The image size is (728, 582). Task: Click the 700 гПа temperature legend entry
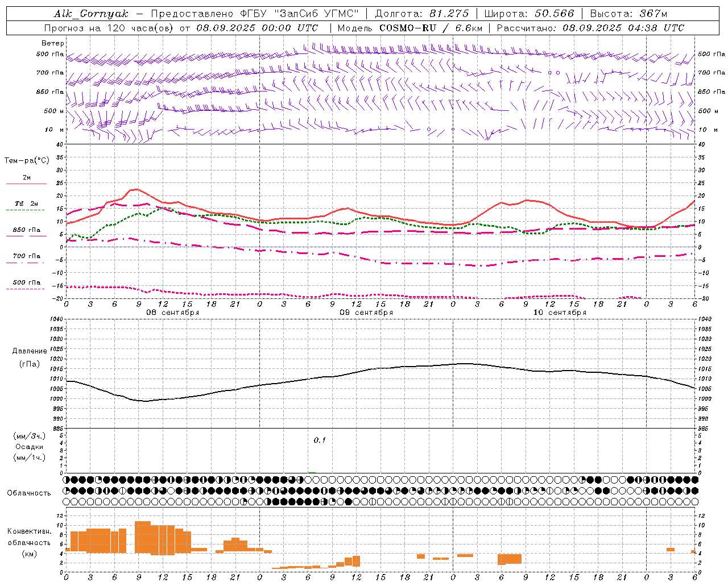click(27, 256)
